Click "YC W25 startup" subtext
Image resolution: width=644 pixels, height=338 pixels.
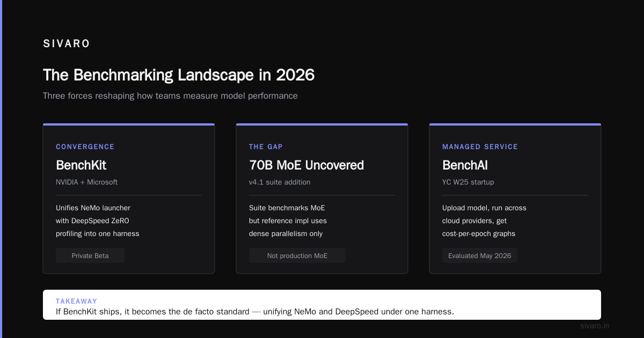[x=468, y=182]
